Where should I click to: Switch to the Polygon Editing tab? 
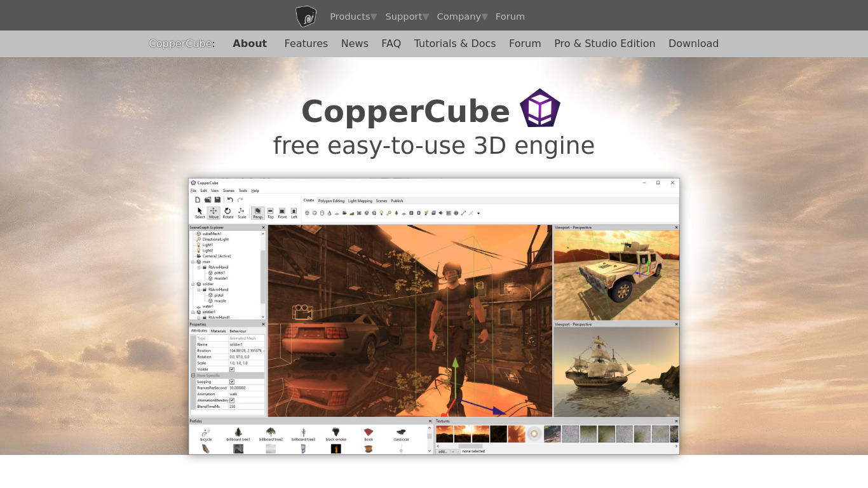[331, 201]
